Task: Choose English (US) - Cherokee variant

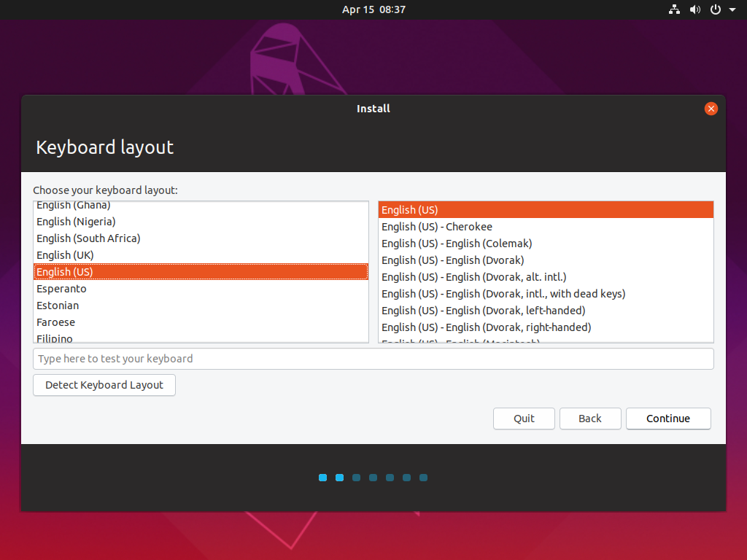Action: coord(546,227)
